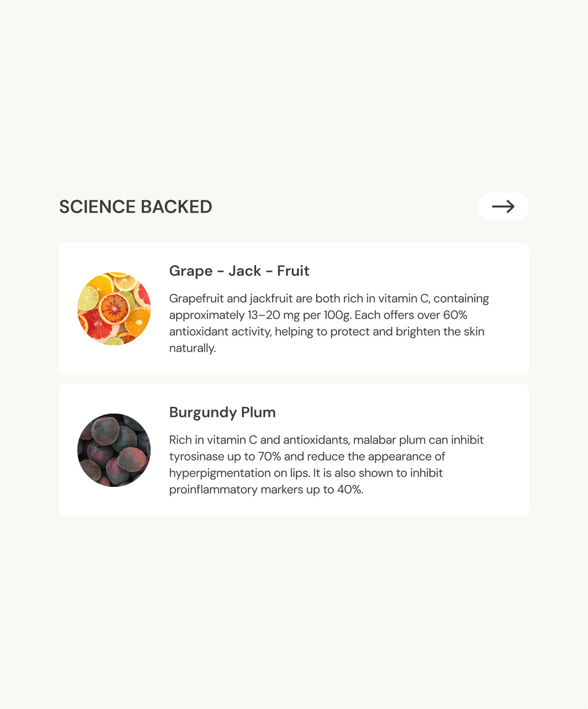Click the word "Burgundy" in second card title
Viewport: 588px width, 709px height.
pos(203,412)
